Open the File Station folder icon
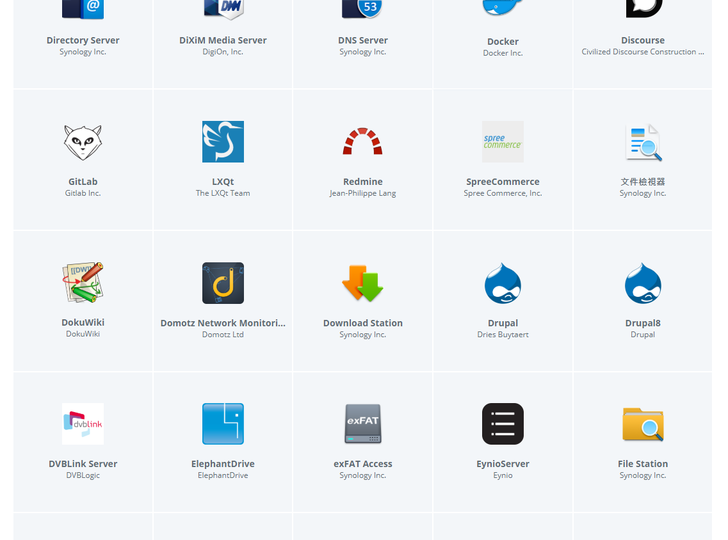Viewport: 728px width, 540px height. click(643, 424)
